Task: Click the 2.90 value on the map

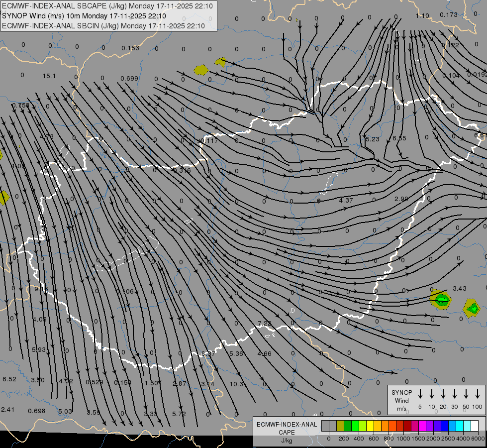Action: coord(401,198)
